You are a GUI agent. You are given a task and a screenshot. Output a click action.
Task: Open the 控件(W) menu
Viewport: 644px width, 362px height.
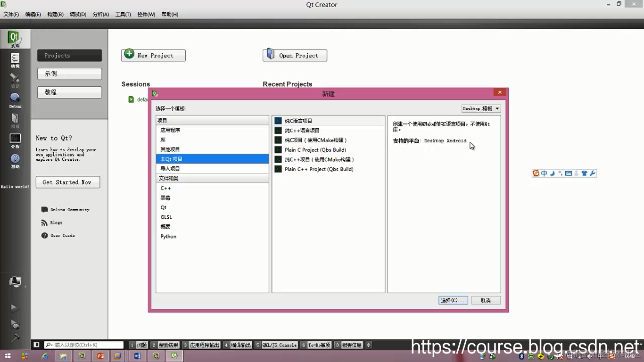tap(146, 14)
